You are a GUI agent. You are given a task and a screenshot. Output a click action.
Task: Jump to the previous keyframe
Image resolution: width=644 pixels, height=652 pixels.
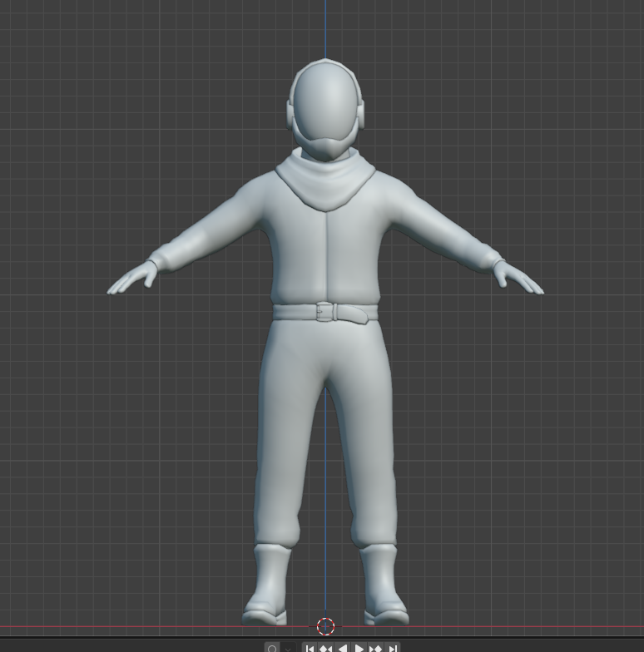click(326, 648)
